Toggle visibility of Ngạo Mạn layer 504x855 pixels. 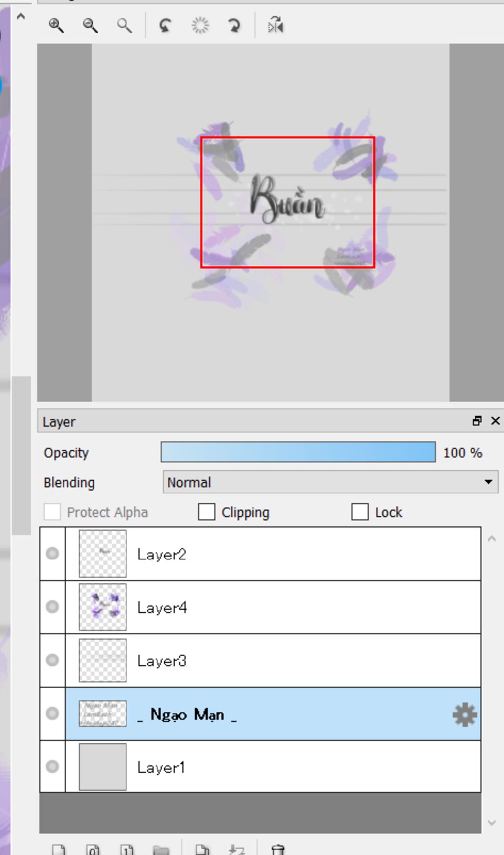click(52, 713)
